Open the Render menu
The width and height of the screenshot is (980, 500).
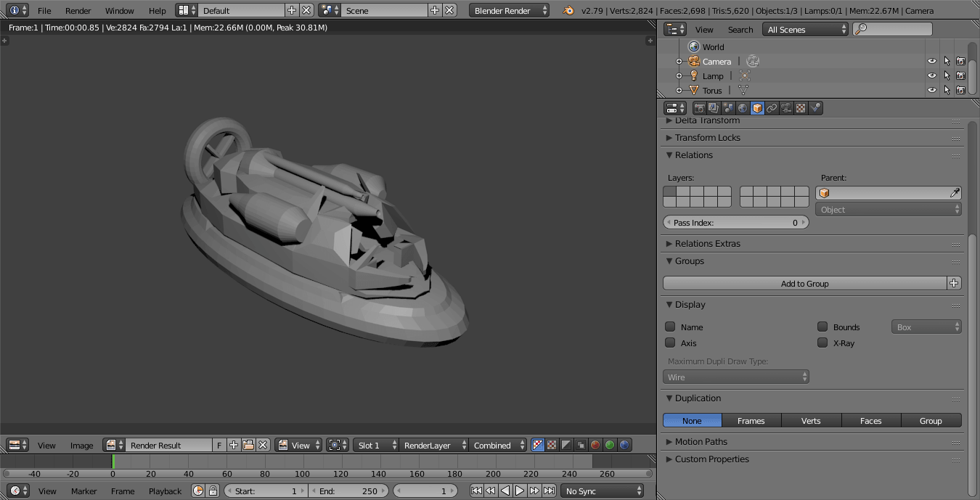pos(78,11)
